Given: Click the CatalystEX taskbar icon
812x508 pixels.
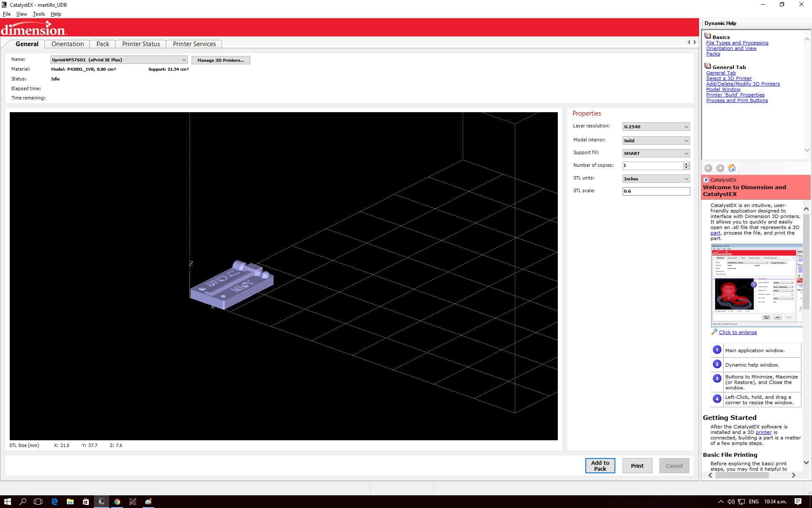Looking at the screenshot, I should tap(101, 502).
